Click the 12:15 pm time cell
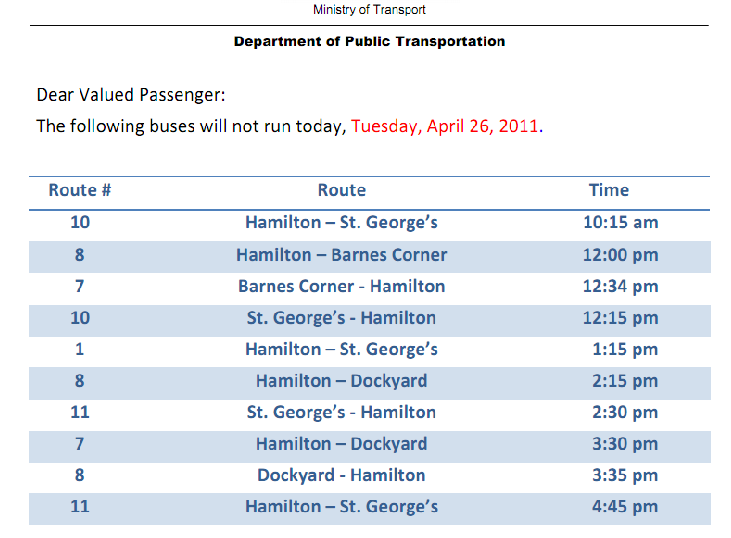Image resolution: width=731 pixels, height=538 pixels. pos(620,318)
